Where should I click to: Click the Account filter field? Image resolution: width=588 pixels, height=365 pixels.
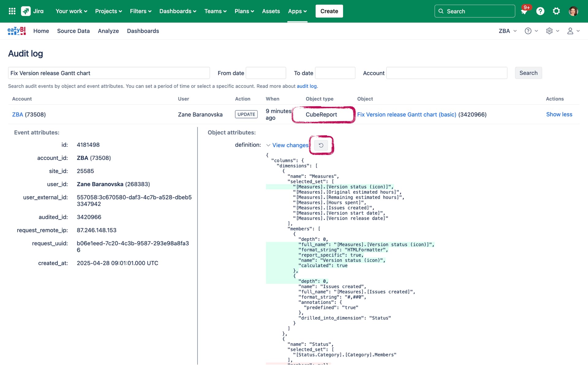click(447, 73)
